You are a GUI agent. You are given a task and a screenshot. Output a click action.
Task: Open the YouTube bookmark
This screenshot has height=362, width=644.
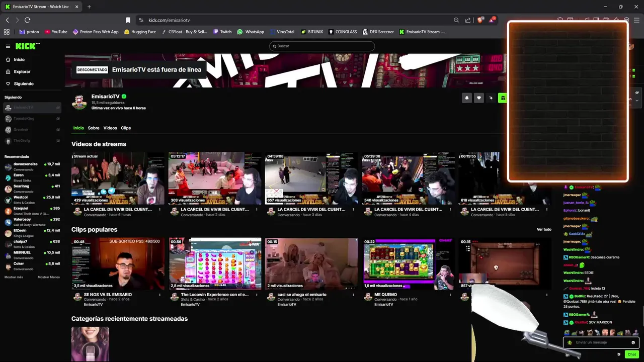[x=56, y=32]
